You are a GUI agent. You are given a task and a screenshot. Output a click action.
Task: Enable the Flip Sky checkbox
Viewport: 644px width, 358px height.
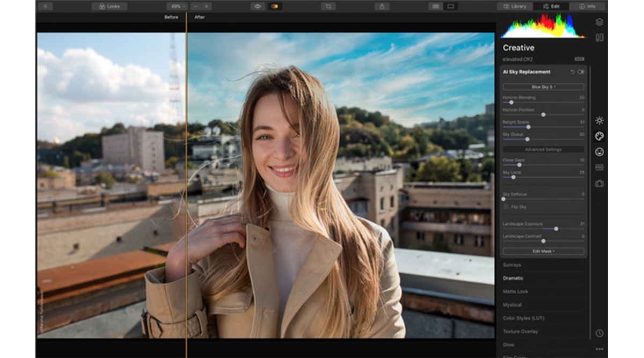pos(506,207)
